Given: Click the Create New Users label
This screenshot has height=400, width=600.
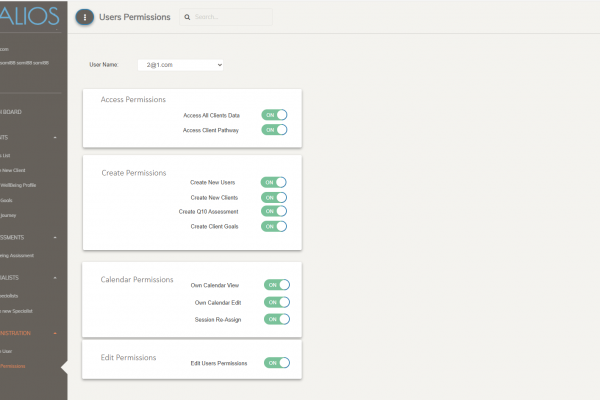Looking at the screenshot, I should click(x=213, y=183).
